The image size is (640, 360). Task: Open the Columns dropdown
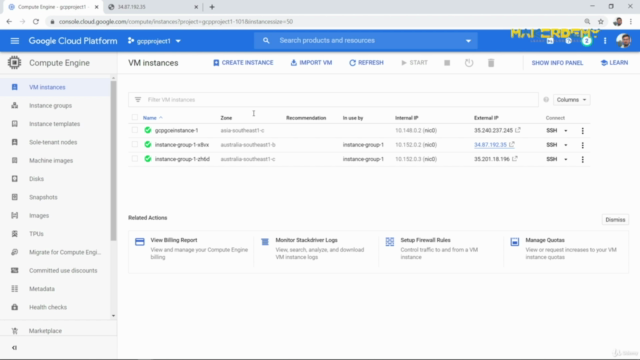(x=571, y=100)
